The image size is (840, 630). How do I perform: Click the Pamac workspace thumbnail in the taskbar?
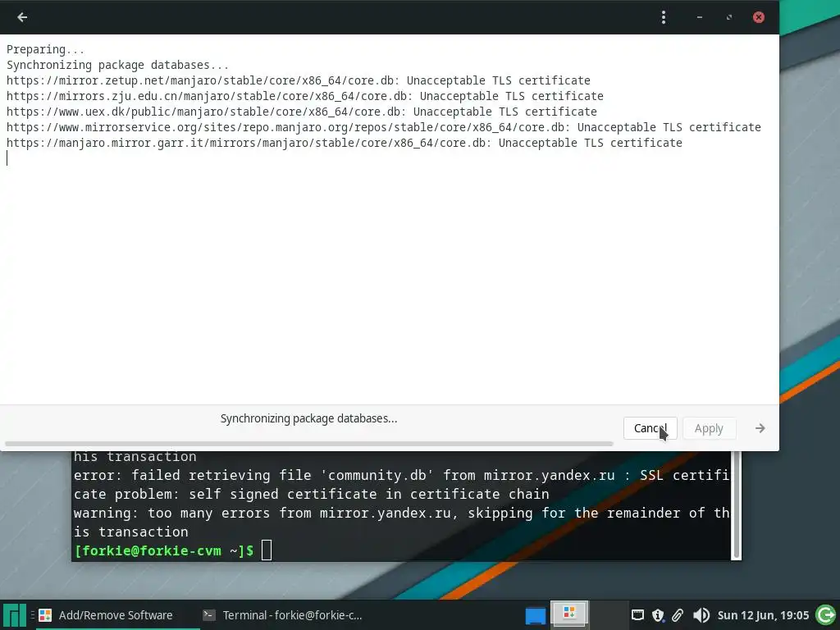point(569,614)
